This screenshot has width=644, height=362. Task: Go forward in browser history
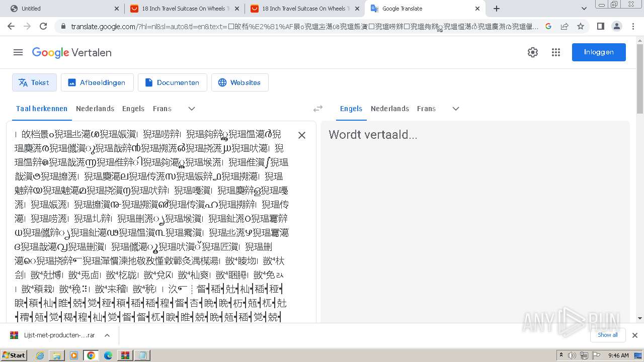[x=27, y=26]
